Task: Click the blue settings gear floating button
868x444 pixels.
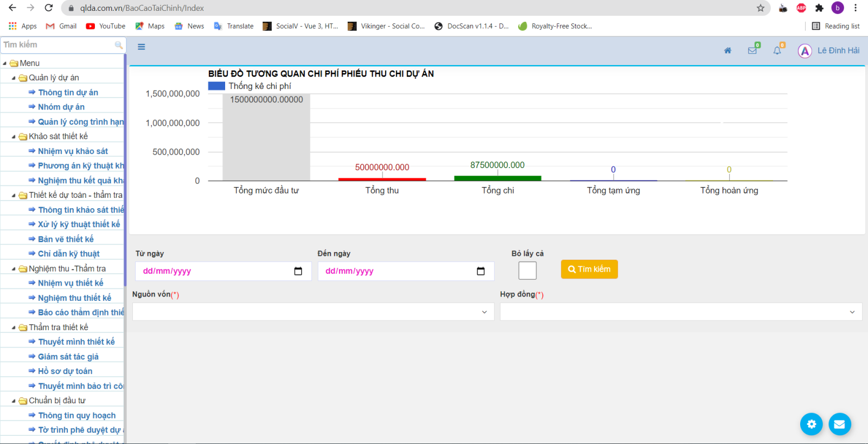Action: (x=811, y=424)
